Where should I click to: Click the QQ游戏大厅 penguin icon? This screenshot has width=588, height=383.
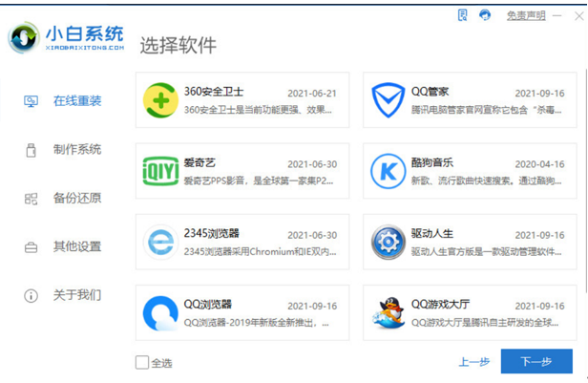click(388, 313)
